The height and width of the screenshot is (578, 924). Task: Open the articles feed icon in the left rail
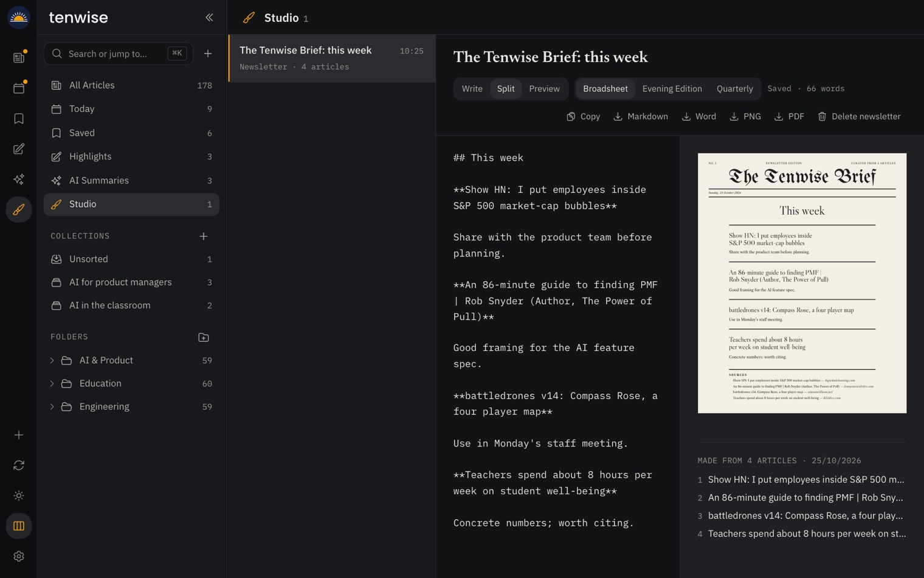[x=19, y=58]
